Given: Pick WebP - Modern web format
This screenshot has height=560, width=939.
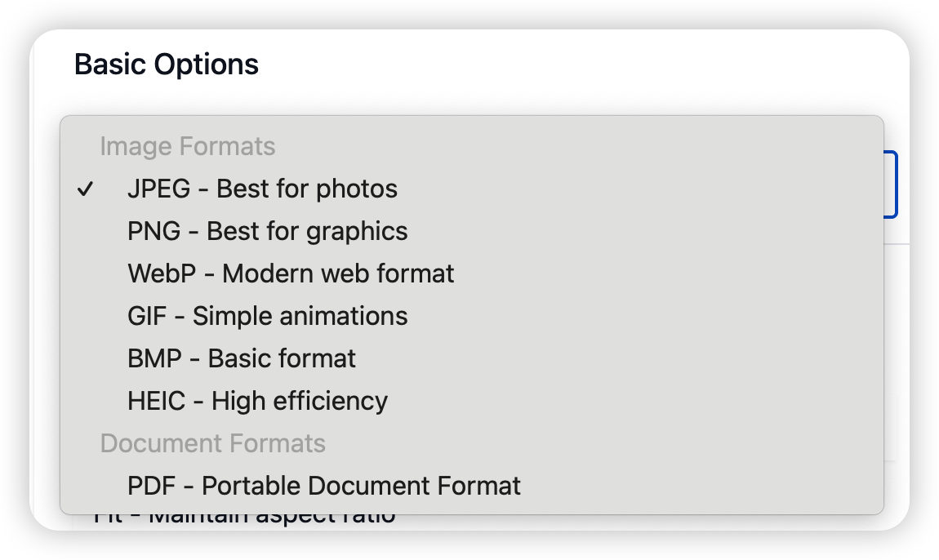Looking at the screenshot, I should (x=291, y=273).
